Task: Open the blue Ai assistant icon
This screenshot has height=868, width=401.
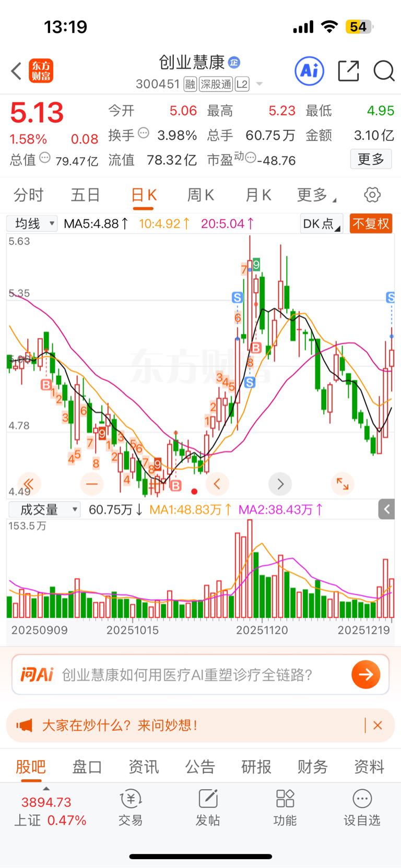Action: pos(310,70)
